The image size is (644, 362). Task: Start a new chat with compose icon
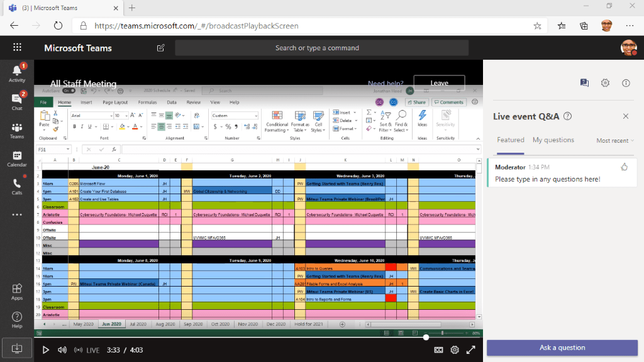160,48
